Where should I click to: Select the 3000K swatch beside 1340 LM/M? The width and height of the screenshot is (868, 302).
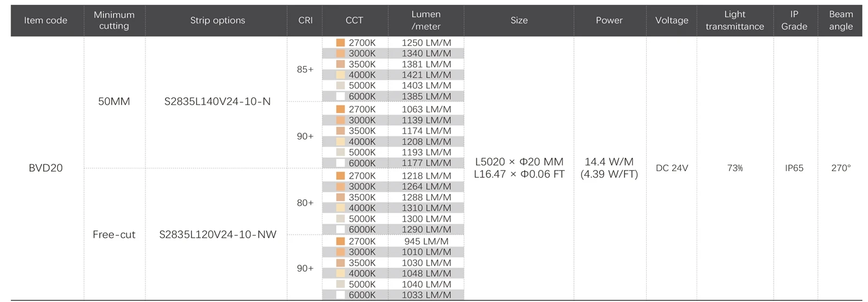340,53
